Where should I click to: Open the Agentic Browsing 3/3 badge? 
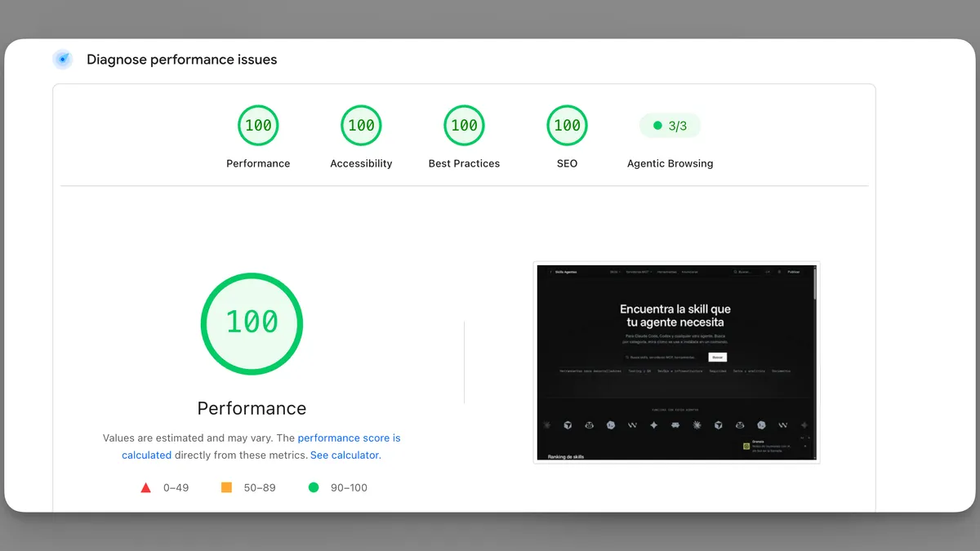(670, 126)
